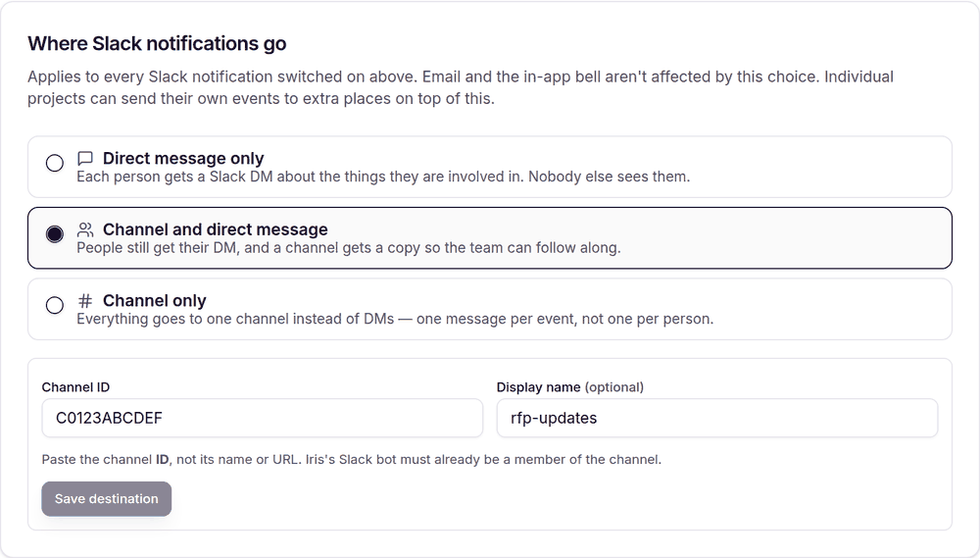Click the Channel ID field label
980x558 pixels.
click(x=75, y=387)
